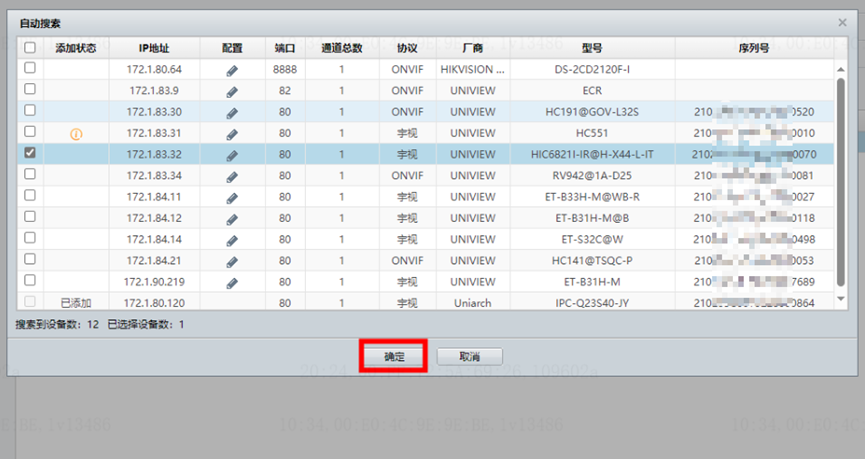Select device 172.1.83.31 checkbox
Screen dimensions: 865x459
pos(30,131)
